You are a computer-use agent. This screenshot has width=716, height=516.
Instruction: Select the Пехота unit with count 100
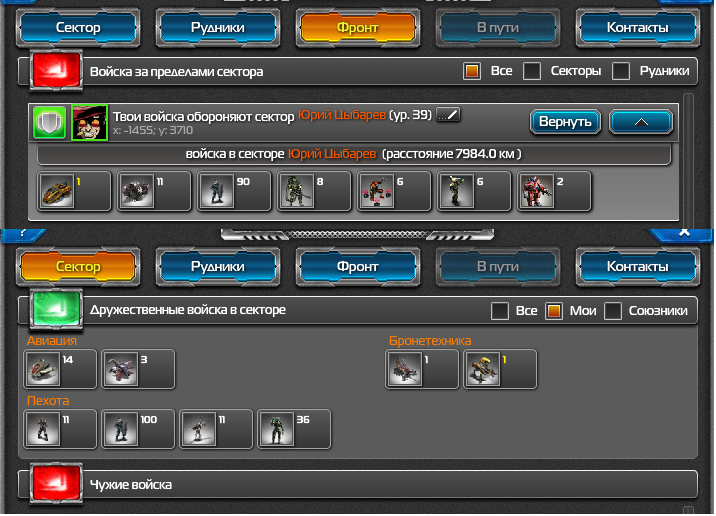tap(138, 429)
